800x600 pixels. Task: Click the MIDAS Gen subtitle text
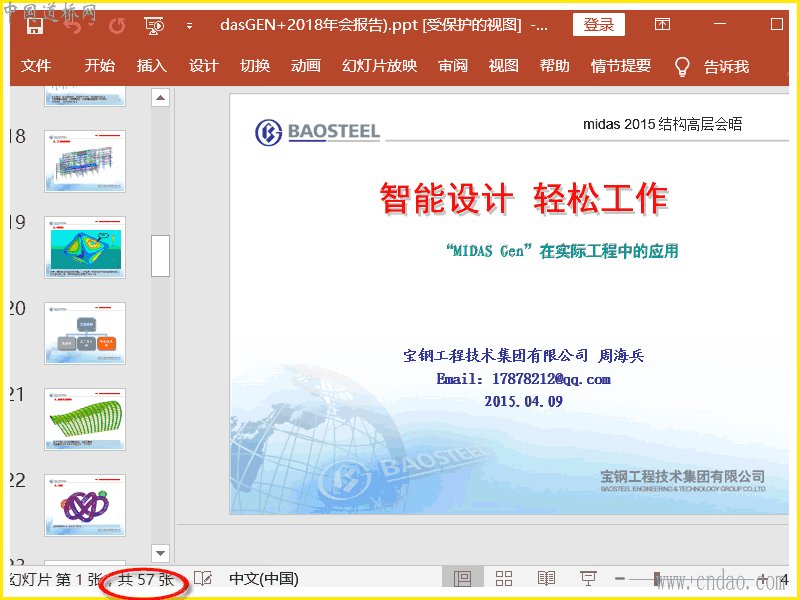pos(562,251)
